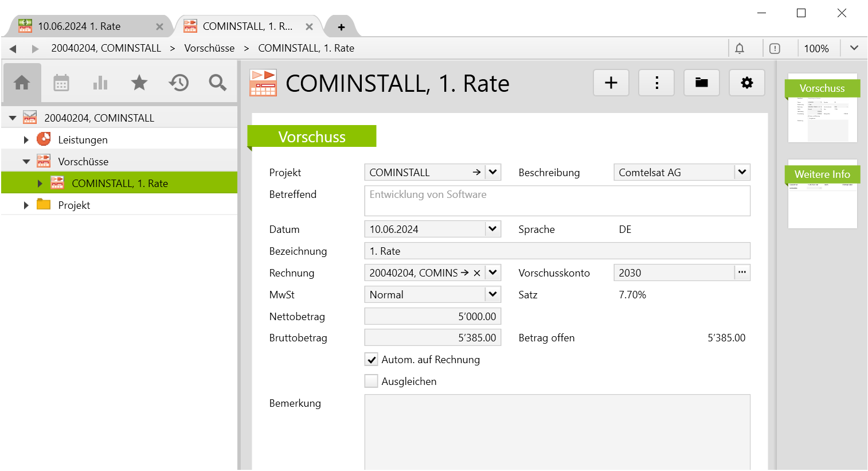
Task: Show favorites with the star icon
Action: (139, 83)
